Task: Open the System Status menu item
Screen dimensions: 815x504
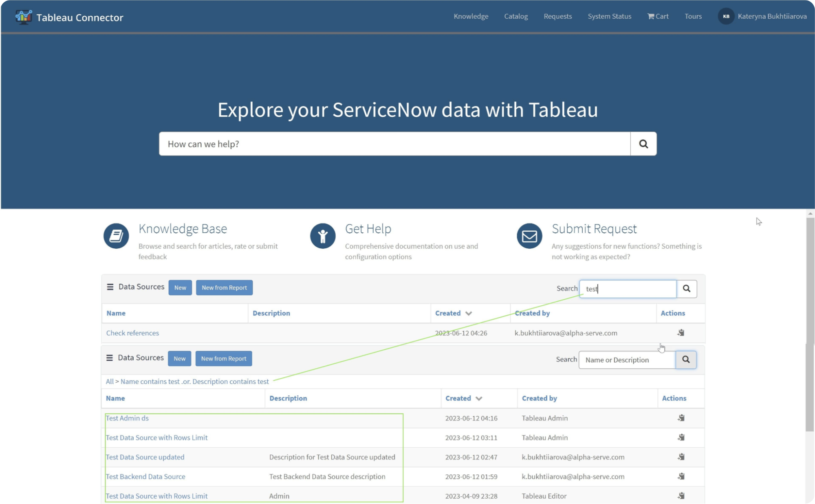Action: click(610, 16)
